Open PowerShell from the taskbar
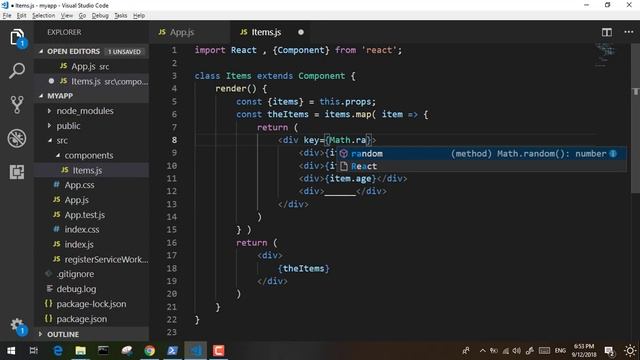Screen dimensions: 640x360 pos(173,351)
